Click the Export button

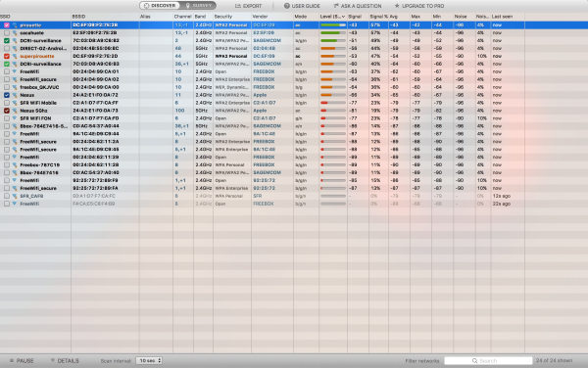click(x=248, y=6)
